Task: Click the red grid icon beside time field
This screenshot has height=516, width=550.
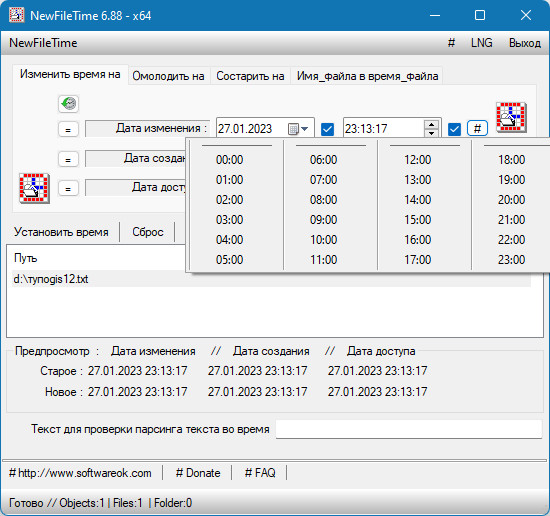Action: point(511,118)
